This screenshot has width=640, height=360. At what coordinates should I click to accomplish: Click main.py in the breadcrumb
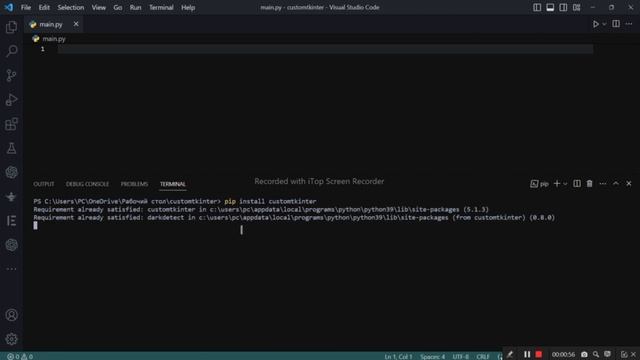pyautogui.click(x=54, y=39)
